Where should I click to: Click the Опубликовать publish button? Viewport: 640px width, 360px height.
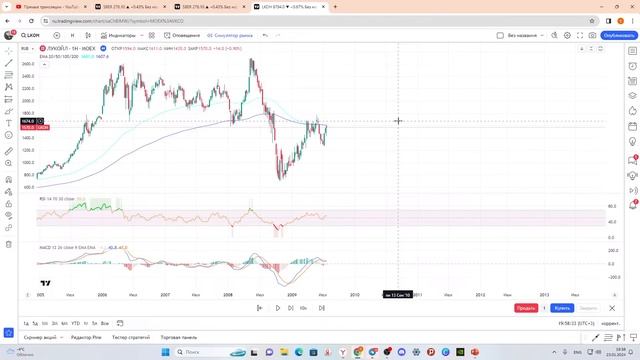pos(619,36)
